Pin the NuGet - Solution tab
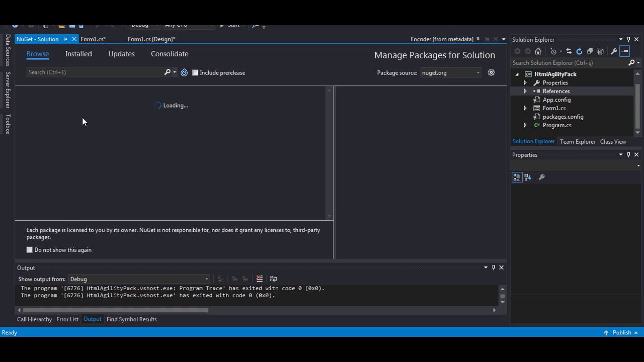The width and height of the screenshot is (644, 362). click(x=65, y=39)
